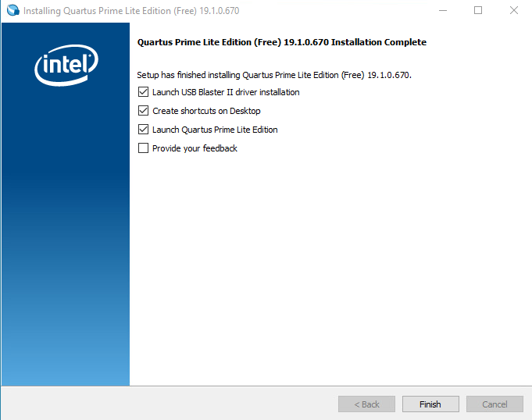Viewport: 532px width, 420px height.
Task: Click the 'Installation Complete' heading text
Action: [x=281, y=42]
